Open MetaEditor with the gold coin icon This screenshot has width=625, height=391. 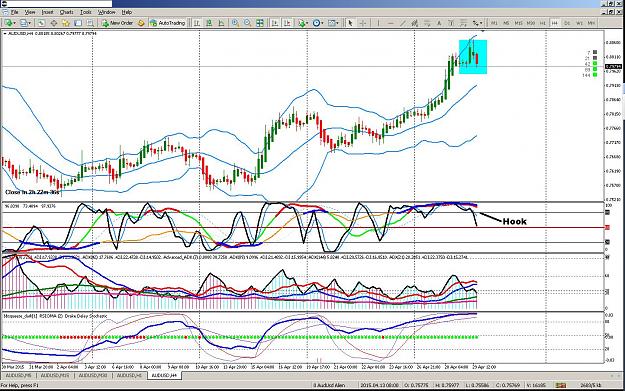pos(141,23)
